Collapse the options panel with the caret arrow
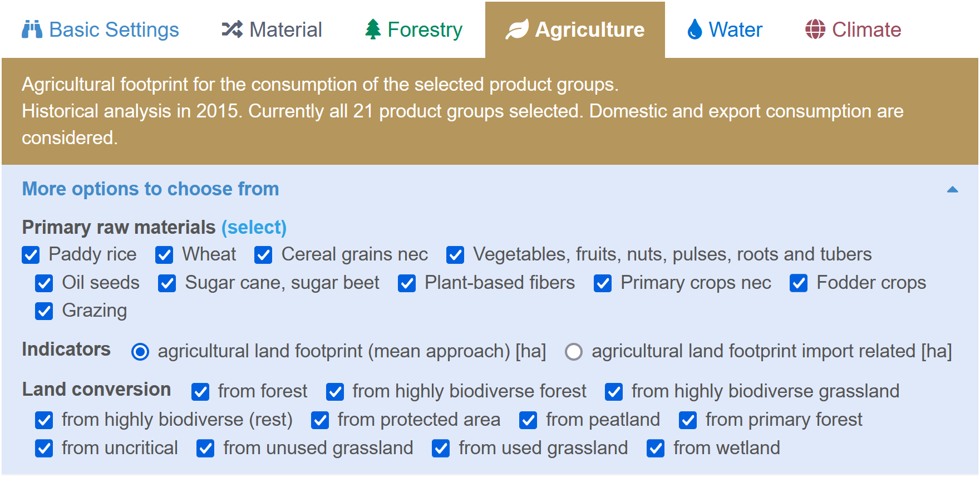980x477 pixels. click(x=952, y=189)
